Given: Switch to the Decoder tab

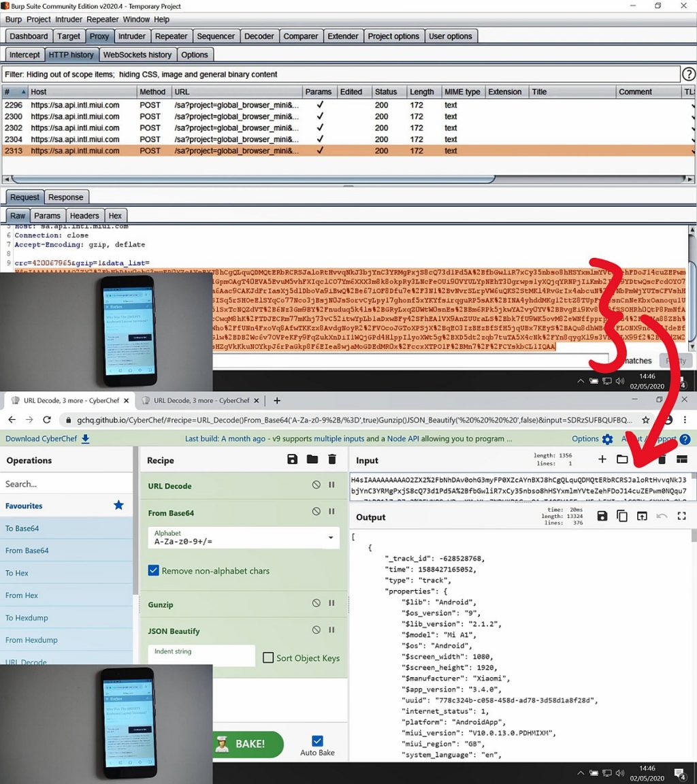Looking at the screenshot, I should tap(259, 36).
